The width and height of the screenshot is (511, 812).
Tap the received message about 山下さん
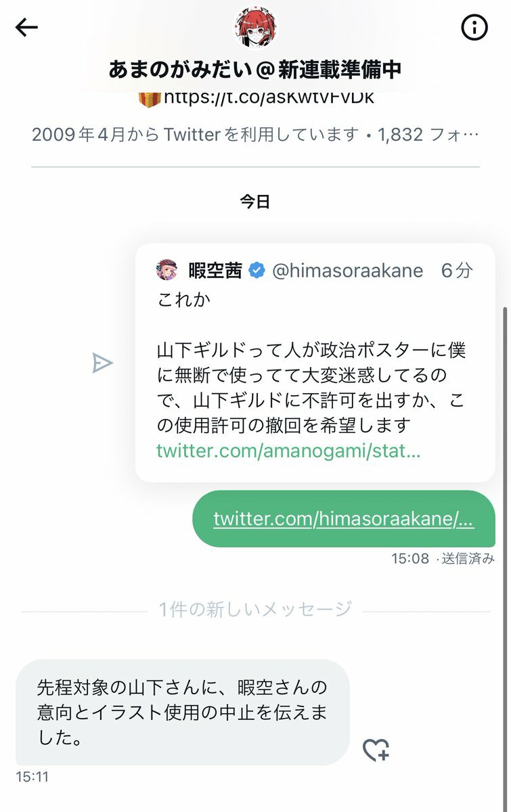[x=182, y=712]
